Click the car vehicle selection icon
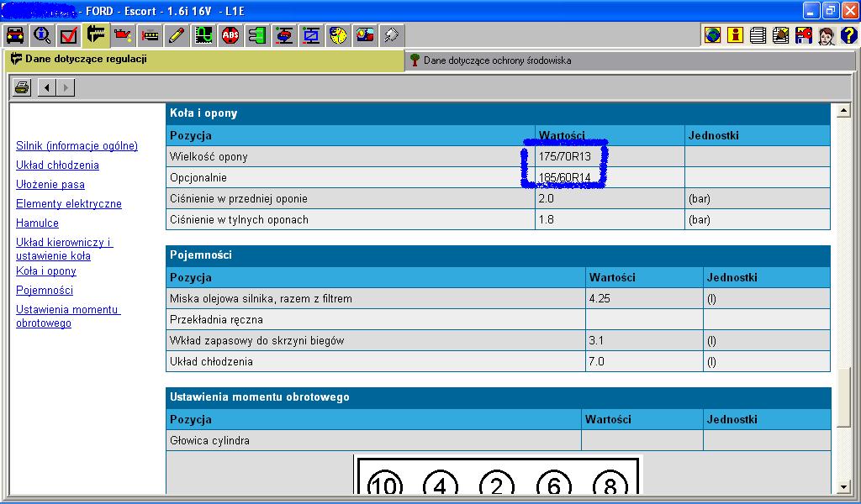 coord(14,35)
